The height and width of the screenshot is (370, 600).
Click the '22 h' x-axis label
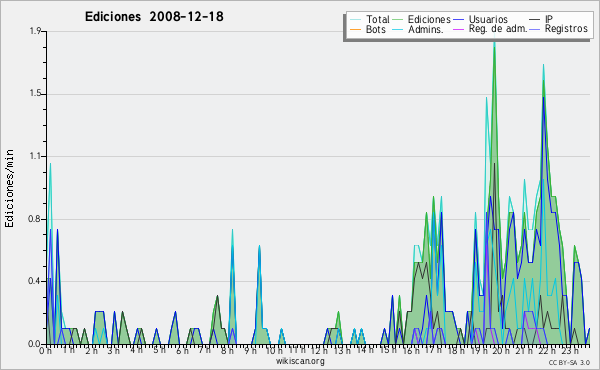pyautogui.click(x=546, y=350)
